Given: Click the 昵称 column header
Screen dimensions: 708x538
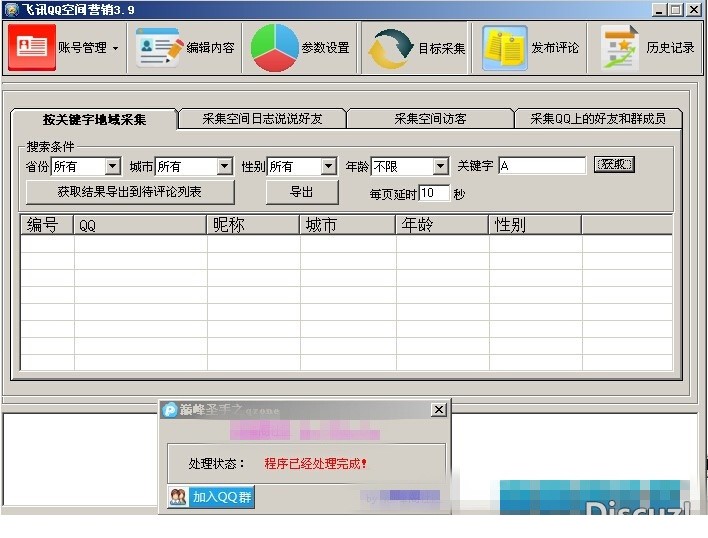Looking at the screenshot, I should pyautogui.click(x=253, y=225).
